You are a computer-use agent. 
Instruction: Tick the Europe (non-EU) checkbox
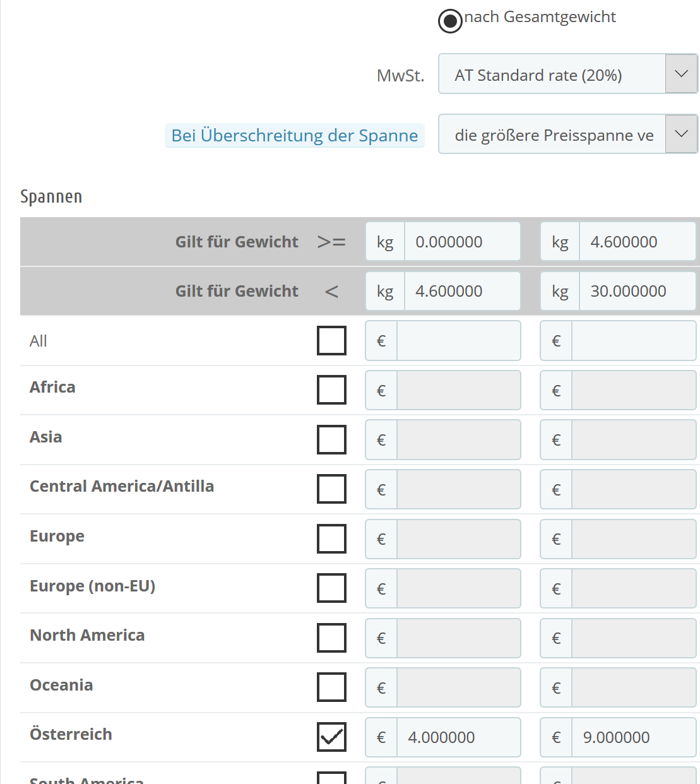331,588
